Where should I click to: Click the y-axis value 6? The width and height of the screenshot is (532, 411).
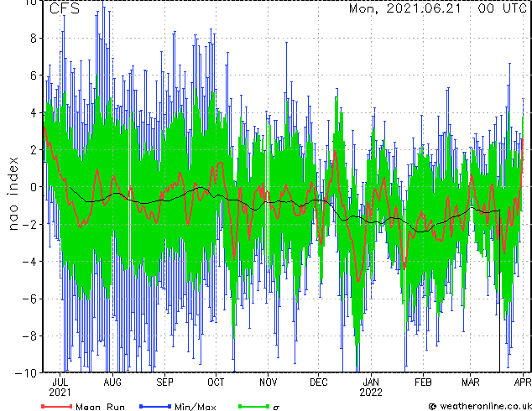(x=34, y=75)
